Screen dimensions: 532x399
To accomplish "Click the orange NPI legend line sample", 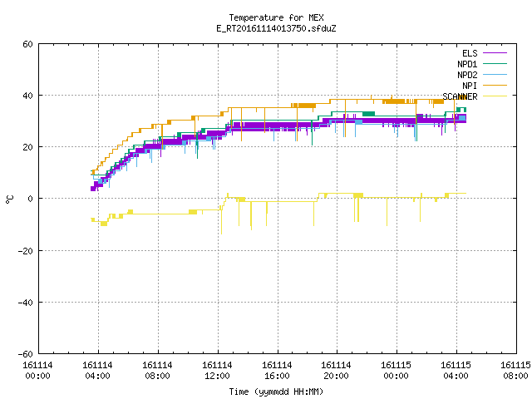I will point(495,86).
